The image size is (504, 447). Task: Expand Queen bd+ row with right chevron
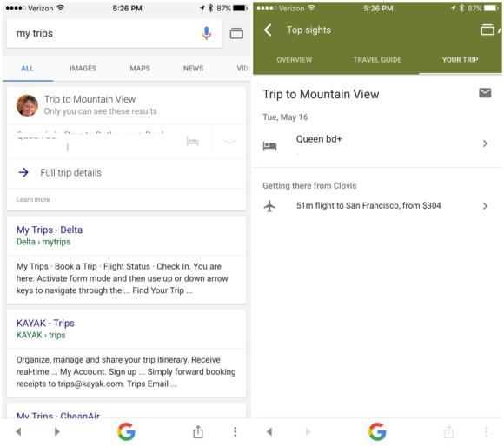485,143
